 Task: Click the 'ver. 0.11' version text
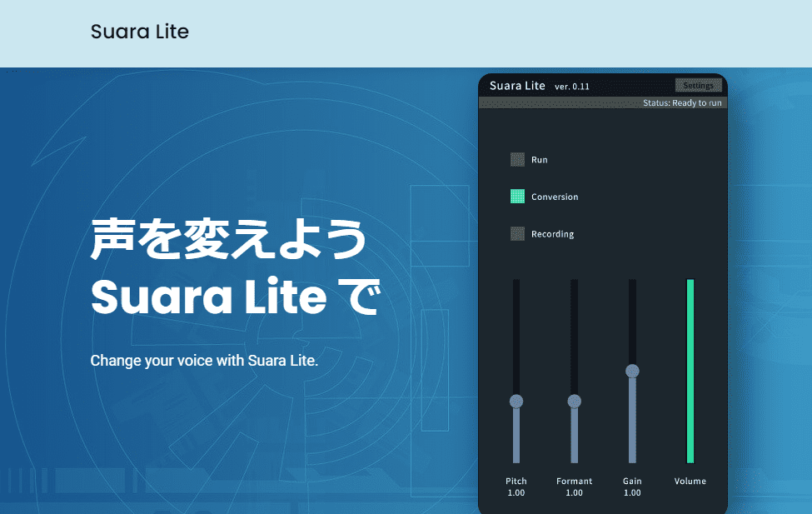click(572, 87)
